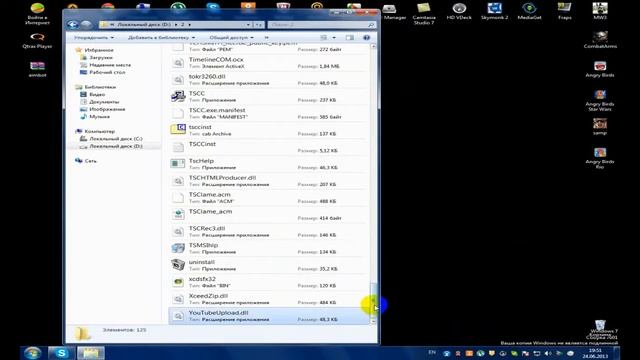Open CombatArms desktop shortcut
This screenshot has height=360, width=640.
[600, 40]
